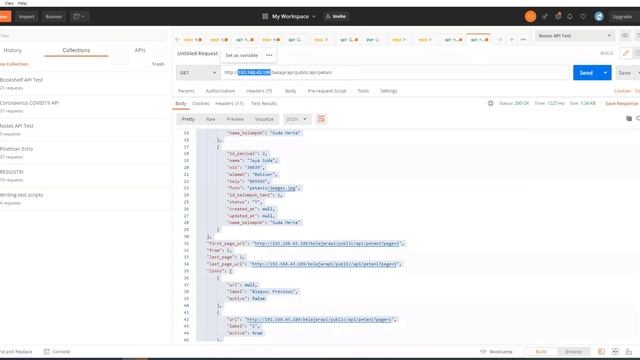Open the Notes API Test environment dropdown
This screenshot has height=360, width=640.
574,36
